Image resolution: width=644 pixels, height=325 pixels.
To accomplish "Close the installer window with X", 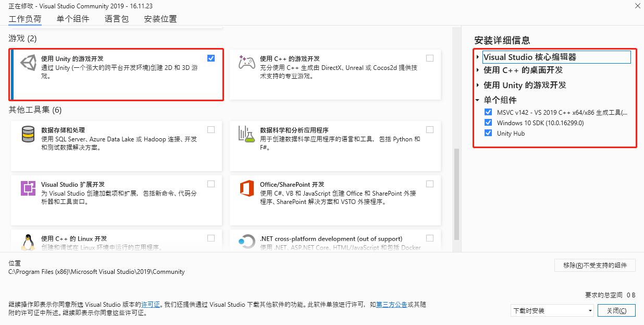I will (x=637, y=6).
